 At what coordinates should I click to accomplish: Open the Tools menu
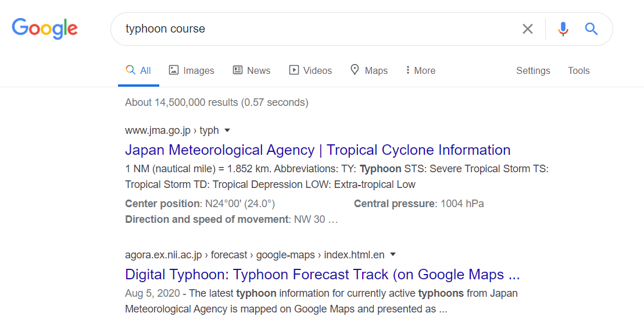[578, 70]
